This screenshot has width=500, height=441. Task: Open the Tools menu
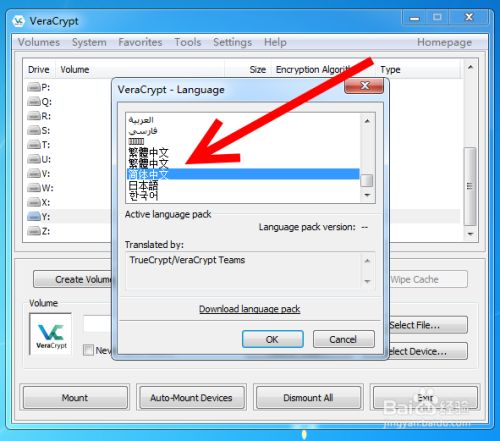(188, 42)
